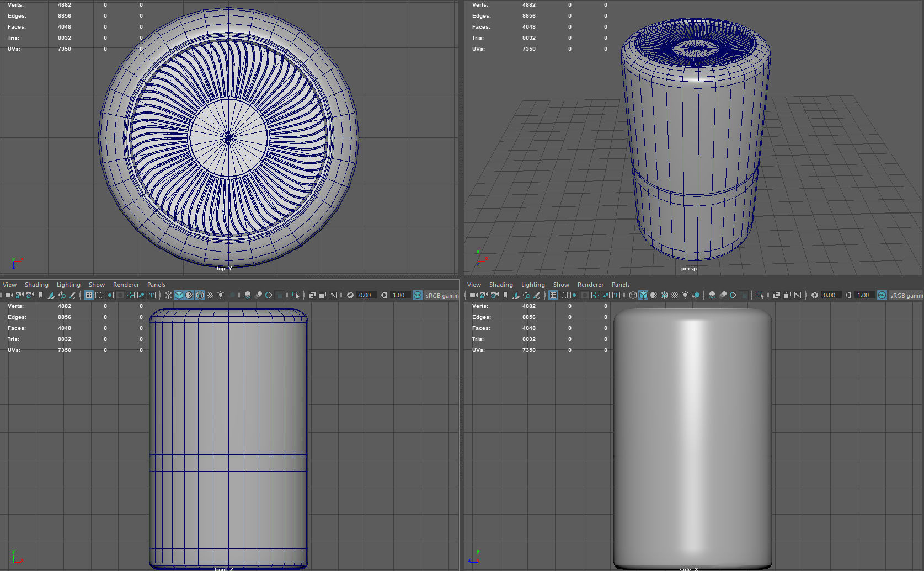Viewport: 924px width, 571px height.
Task: Toggle Field Chart in front view toolbar
Action: pyautogui.click(x=130, y=295)
